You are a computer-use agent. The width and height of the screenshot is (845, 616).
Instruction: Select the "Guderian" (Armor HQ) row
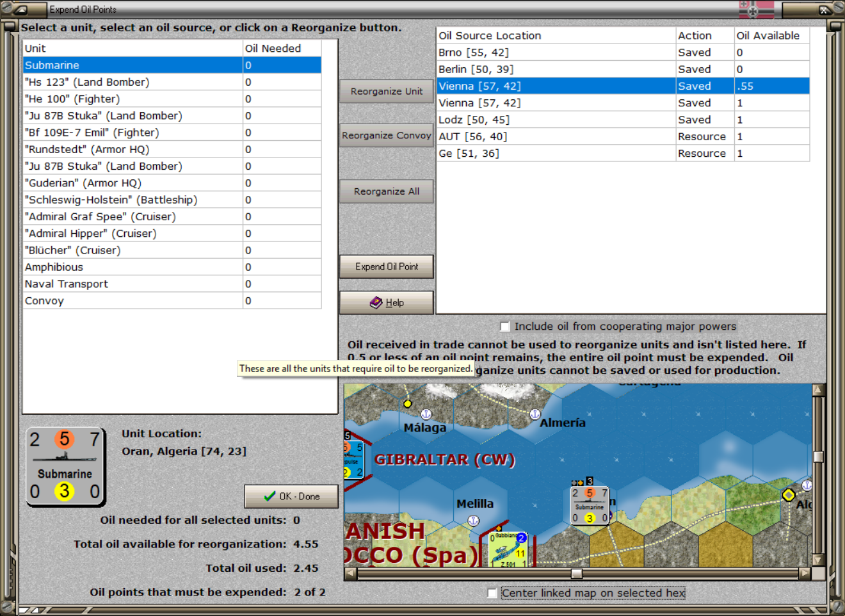point(172,183)
